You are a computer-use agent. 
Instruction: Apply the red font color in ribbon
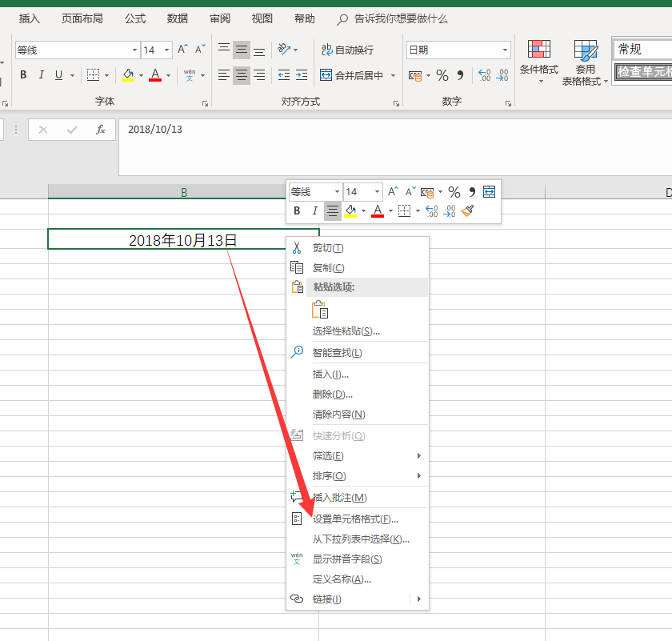pos(155,75)
